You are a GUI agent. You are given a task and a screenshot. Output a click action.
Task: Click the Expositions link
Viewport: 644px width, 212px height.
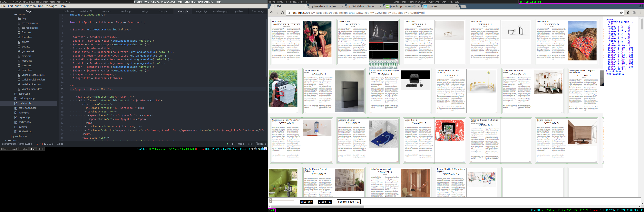pos(613,72)
